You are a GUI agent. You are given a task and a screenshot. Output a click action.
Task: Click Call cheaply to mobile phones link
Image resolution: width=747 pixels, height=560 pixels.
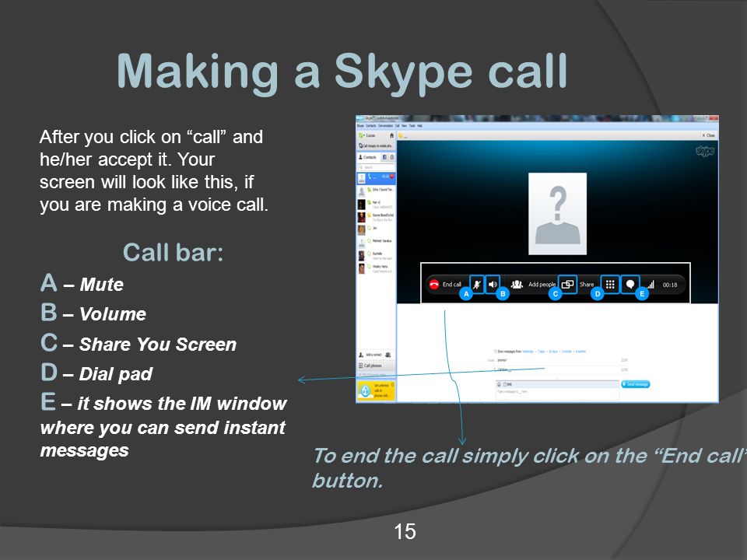pos(376,145)
